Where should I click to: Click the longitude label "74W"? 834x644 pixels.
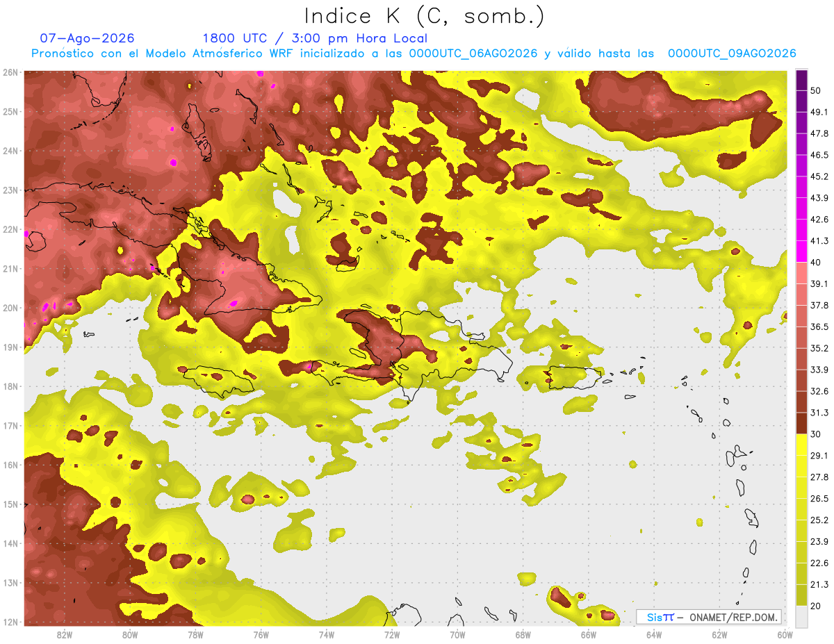327,634
